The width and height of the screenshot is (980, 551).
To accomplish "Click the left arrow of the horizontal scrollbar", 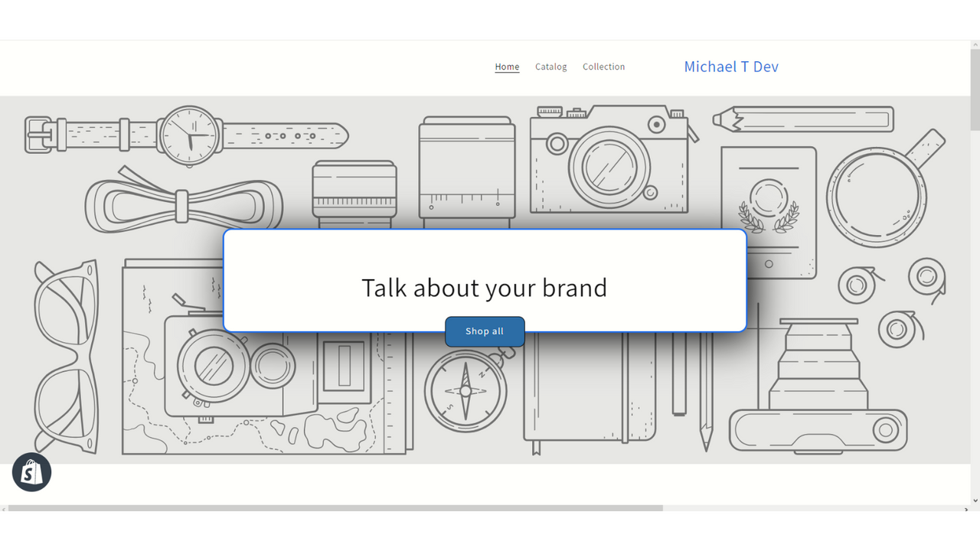I will tap(5, 507).
